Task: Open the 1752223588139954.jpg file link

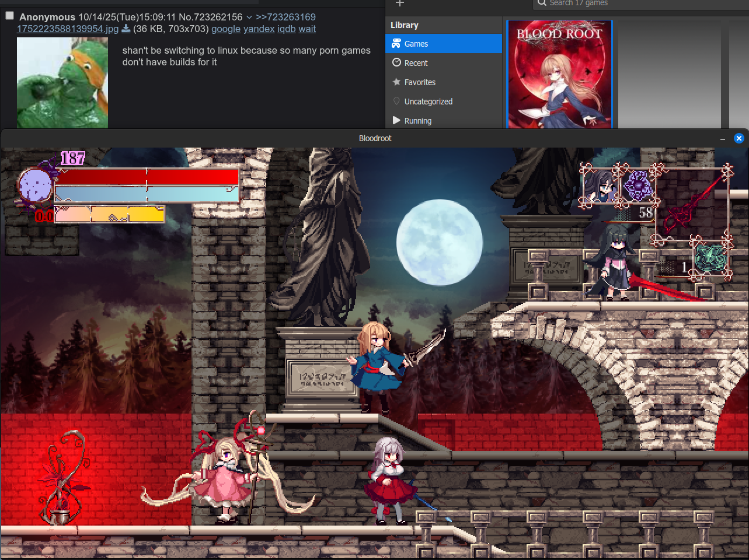Action: tap(68, 29)
